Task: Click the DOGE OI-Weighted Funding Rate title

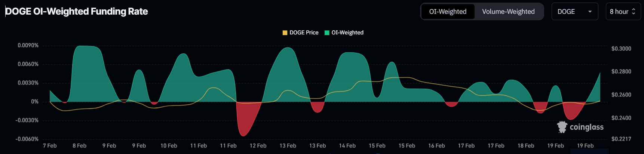Action: 77,12
